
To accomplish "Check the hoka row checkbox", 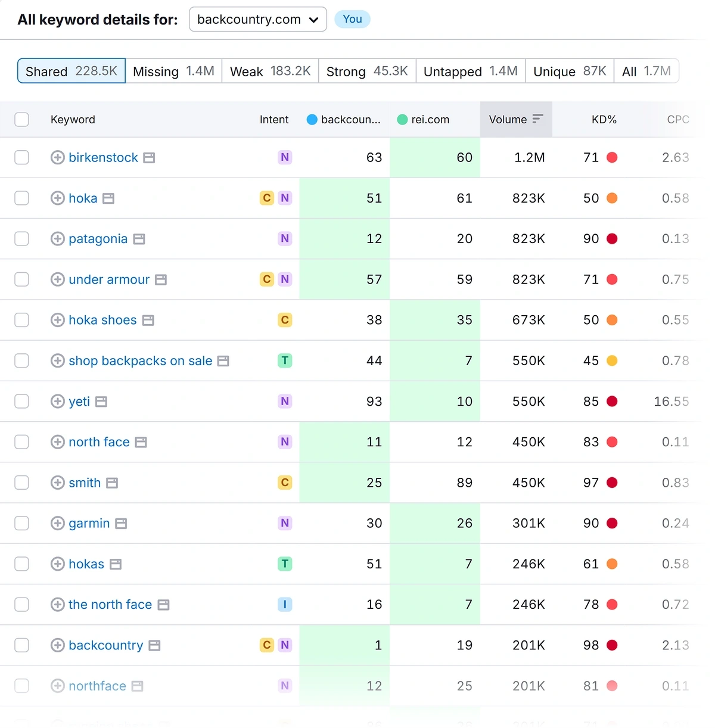I will point(22,198).
